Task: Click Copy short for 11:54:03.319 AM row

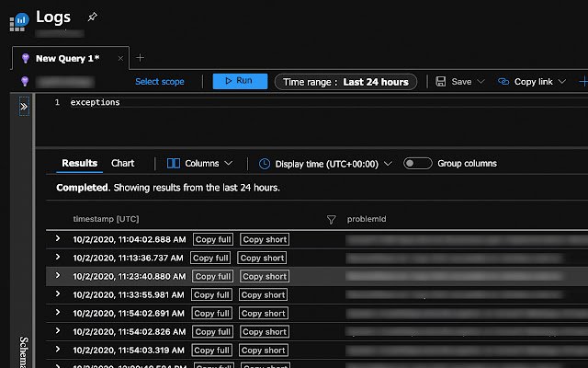Action: (x=264, y=350)
